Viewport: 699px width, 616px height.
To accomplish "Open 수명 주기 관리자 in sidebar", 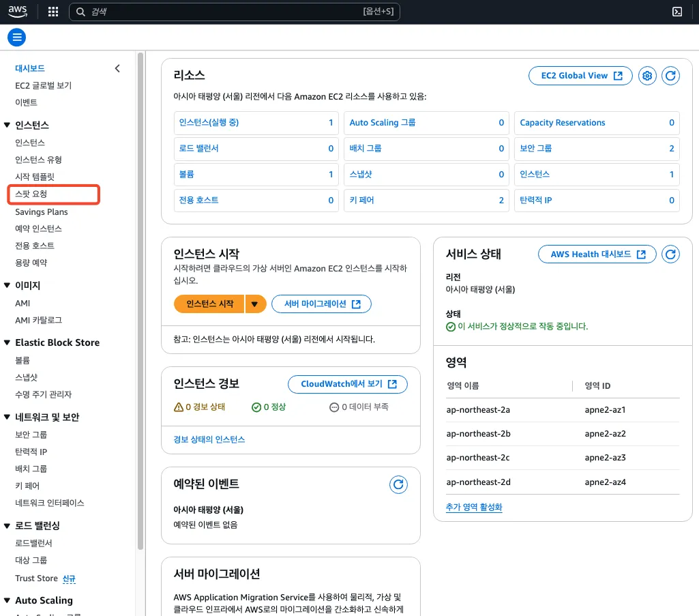I will click(43, 394).
